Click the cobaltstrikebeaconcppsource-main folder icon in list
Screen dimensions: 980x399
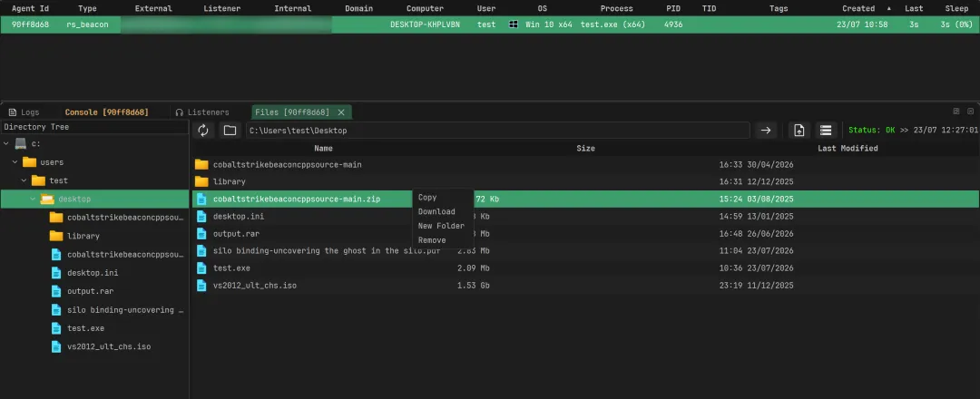pyautogui.click(x=201, y=165)
